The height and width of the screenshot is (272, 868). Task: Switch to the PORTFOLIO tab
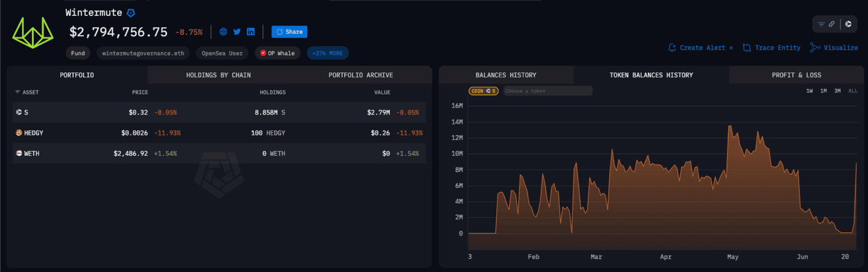point(77,75)
